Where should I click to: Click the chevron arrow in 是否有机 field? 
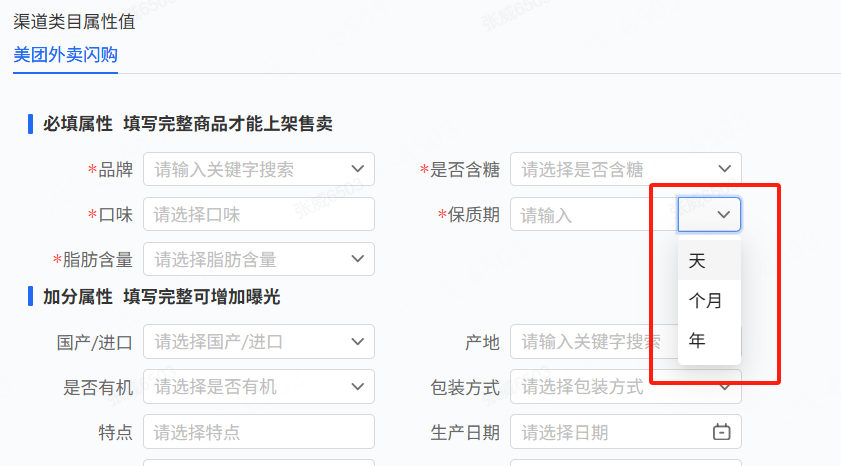tap(358, 387)
